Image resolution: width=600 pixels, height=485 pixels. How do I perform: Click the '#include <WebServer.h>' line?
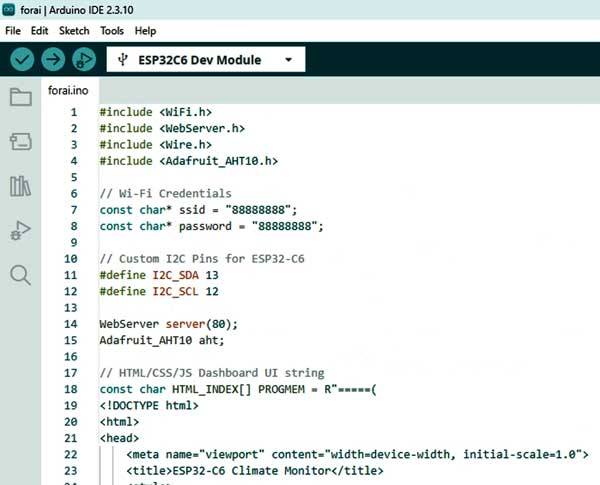pos(172,128)
